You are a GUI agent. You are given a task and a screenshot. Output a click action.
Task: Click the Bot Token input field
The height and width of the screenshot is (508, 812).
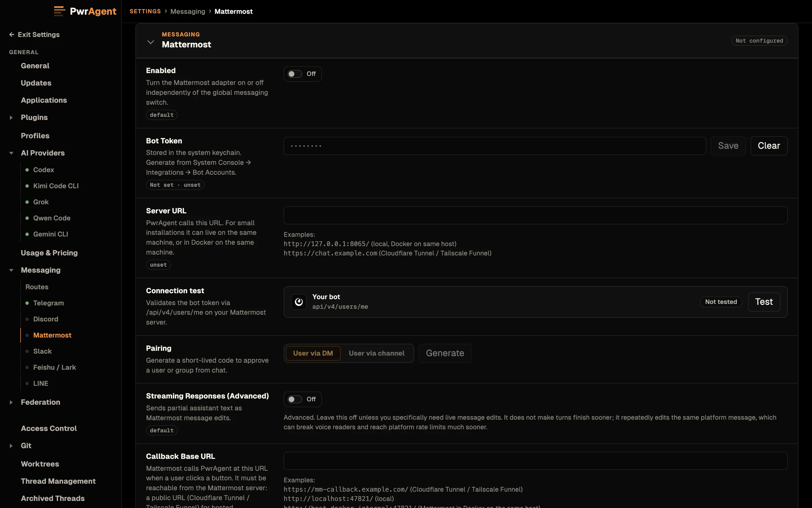[495, 146]
